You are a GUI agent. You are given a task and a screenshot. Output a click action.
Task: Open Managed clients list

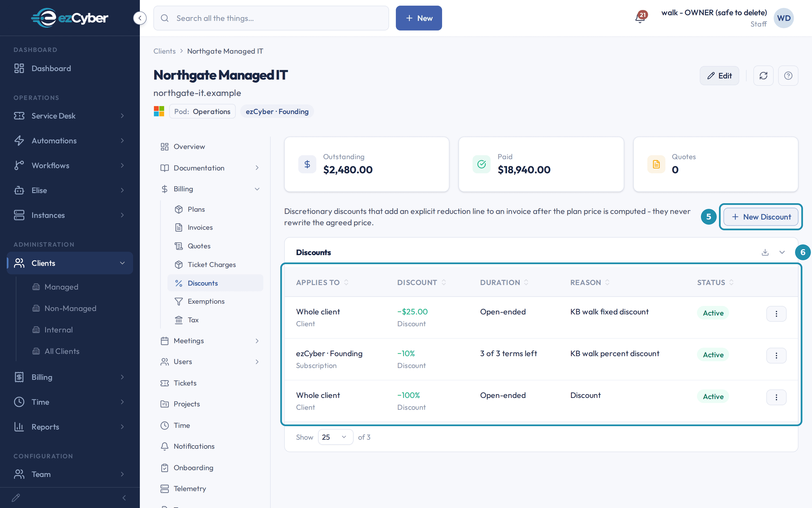pyautogui.click(x=61, y=287)
